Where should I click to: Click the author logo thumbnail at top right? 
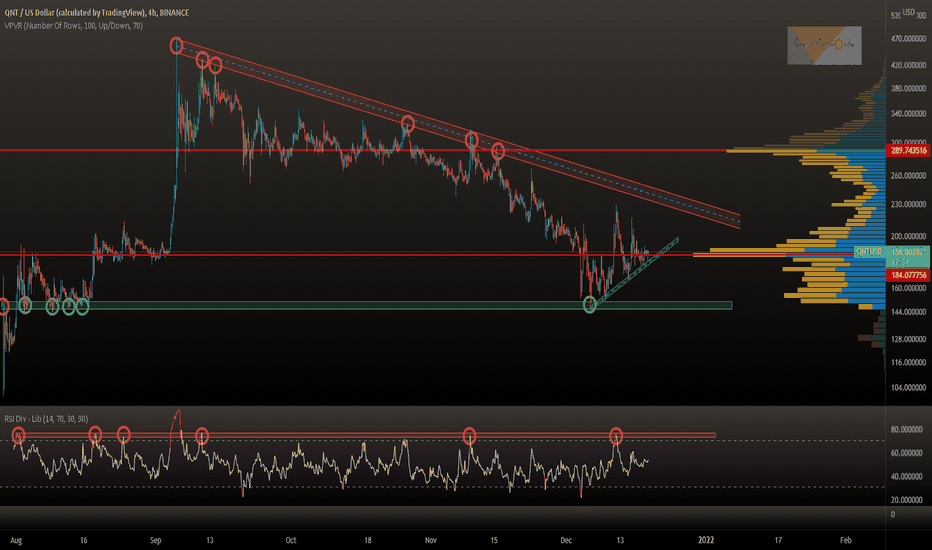[824, 45]
